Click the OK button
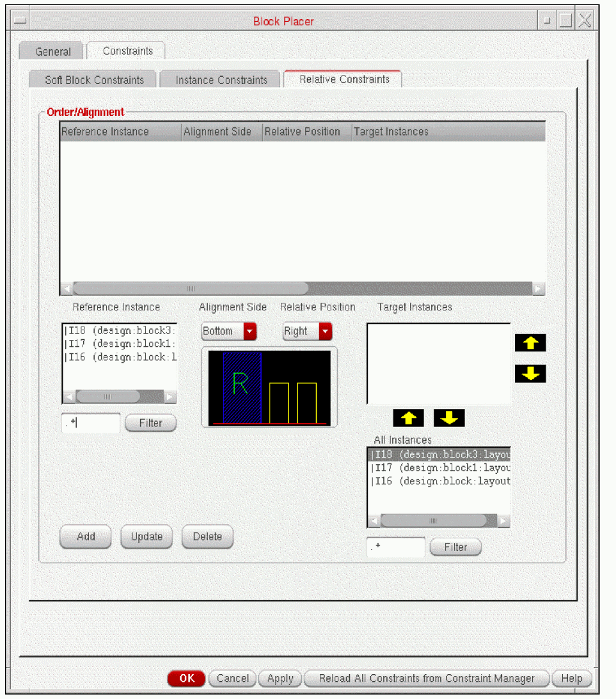The width and height of the screenshot is (616, 699). (x=186, y=678)
